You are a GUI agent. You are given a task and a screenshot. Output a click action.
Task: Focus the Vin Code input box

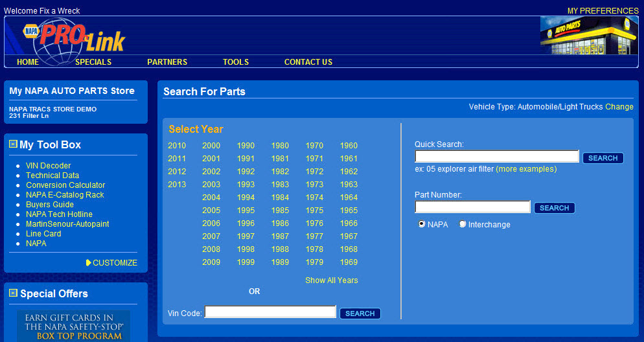point(270,312)
